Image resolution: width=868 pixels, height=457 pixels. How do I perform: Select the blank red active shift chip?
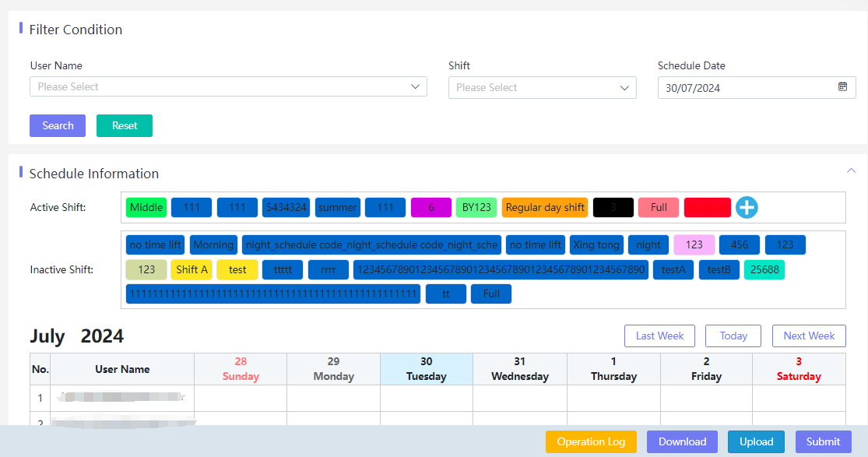pos(708,207)
